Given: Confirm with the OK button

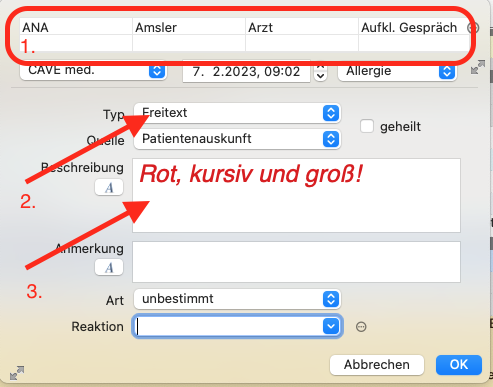Looking at the screenshot, I should (459, 365).
